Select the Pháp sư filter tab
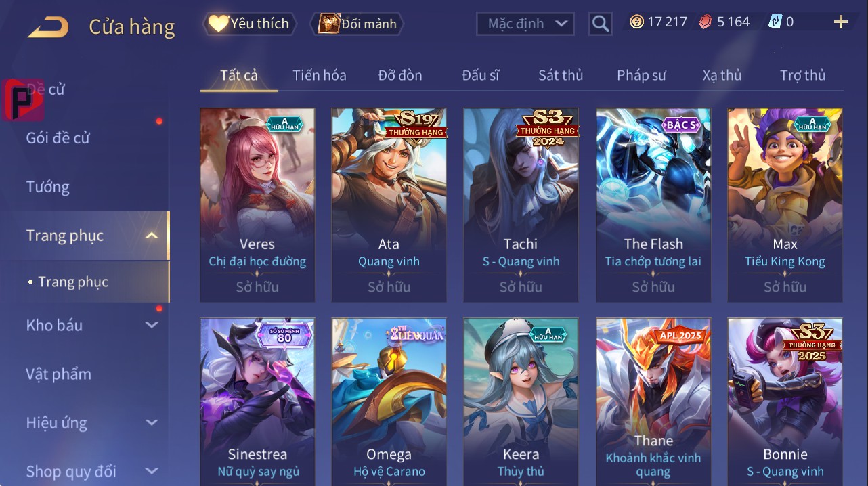The width and height of the screenshot is (868, 486). (641, 75)
